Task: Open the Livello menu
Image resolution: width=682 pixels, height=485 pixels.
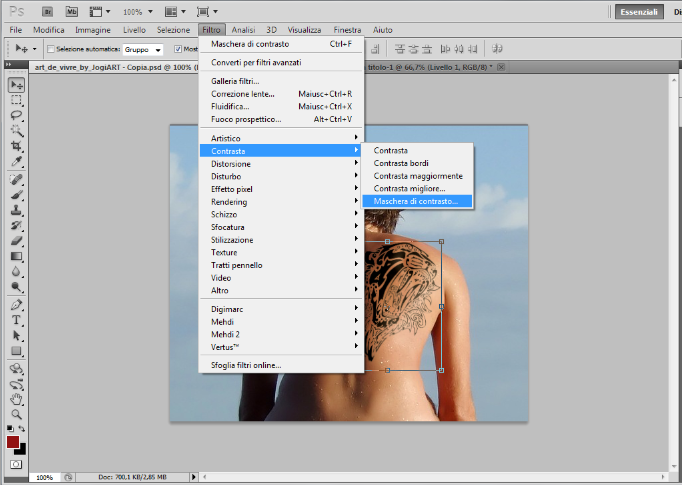Action: 134,30
